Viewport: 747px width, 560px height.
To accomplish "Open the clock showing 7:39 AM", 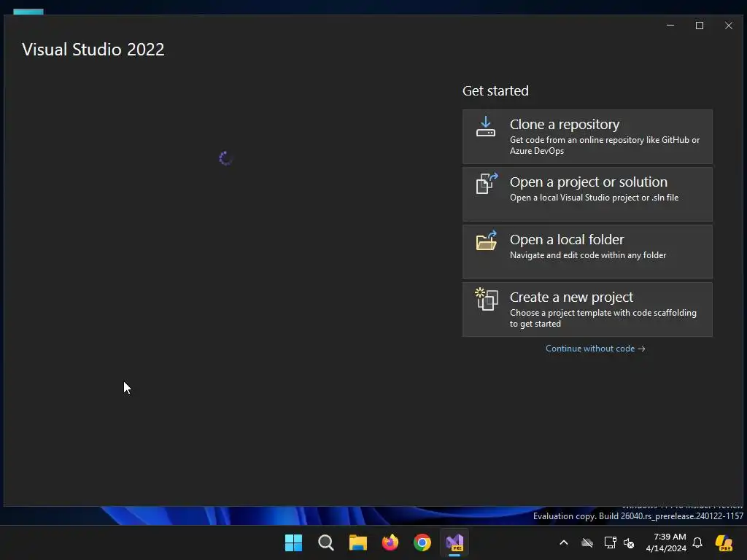I will (666, 542).
